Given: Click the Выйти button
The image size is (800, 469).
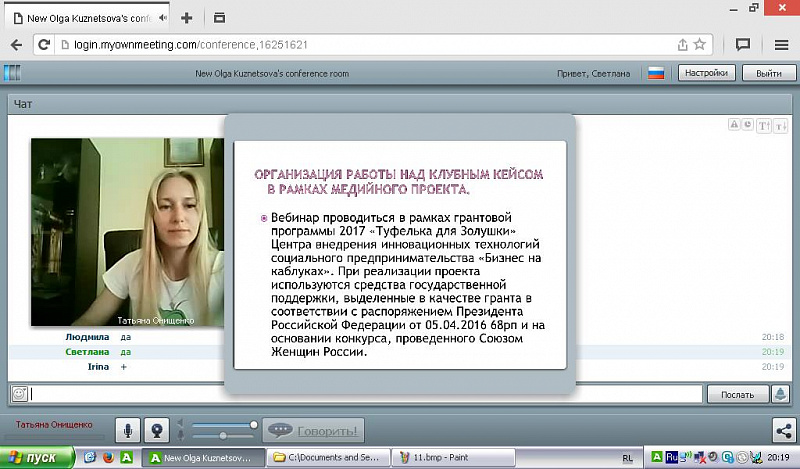Looking at the screenshot, I should [x=768, y=73].
